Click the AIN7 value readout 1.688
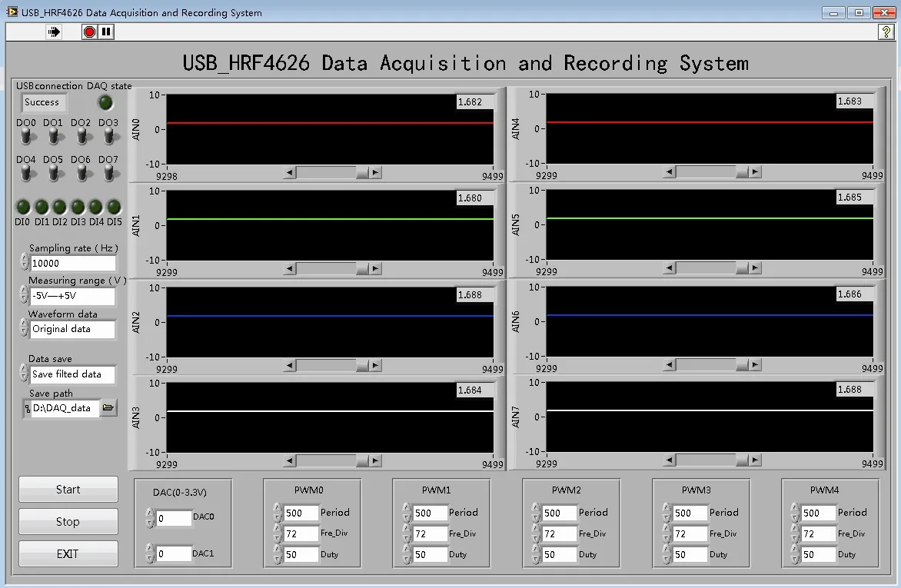 [x=854, y=390]
